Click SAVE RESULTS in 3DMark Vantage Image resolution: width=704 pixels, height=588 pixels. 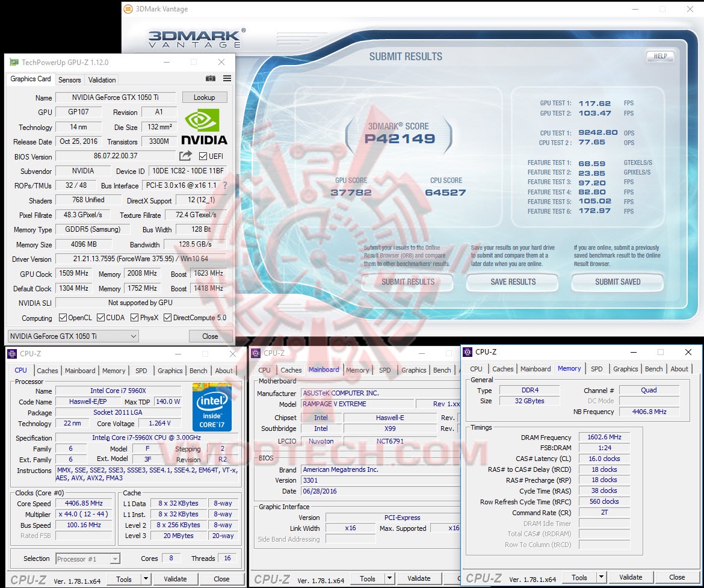pyautogui.click(x=513, y=282)
